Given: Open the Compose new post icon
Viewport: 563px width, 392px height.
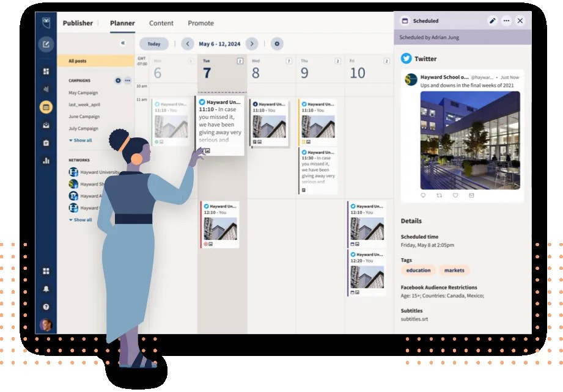Looking at the screenshot, I should click(46, 44).
